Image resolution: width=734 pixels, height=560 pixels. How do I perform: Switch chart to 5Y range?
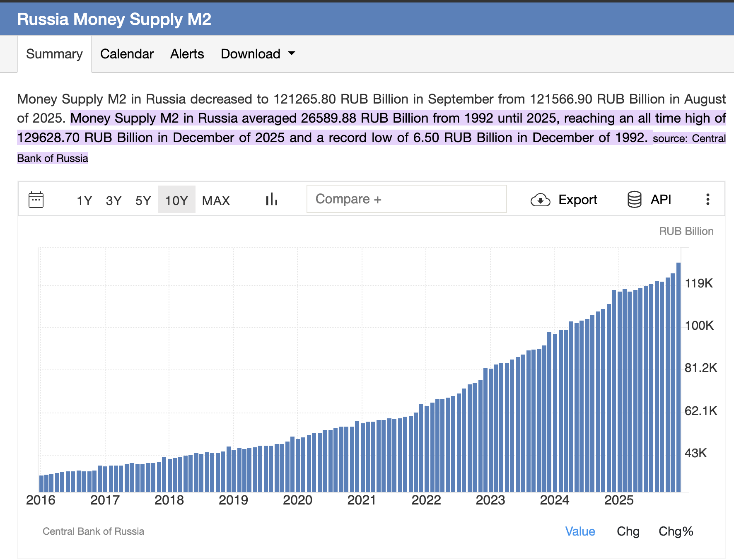143,200
